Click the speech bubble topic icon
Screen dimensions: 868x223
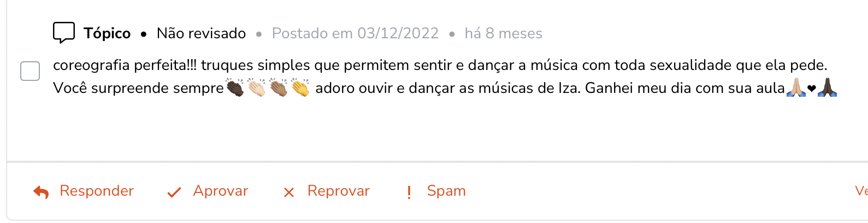[64, 33]
